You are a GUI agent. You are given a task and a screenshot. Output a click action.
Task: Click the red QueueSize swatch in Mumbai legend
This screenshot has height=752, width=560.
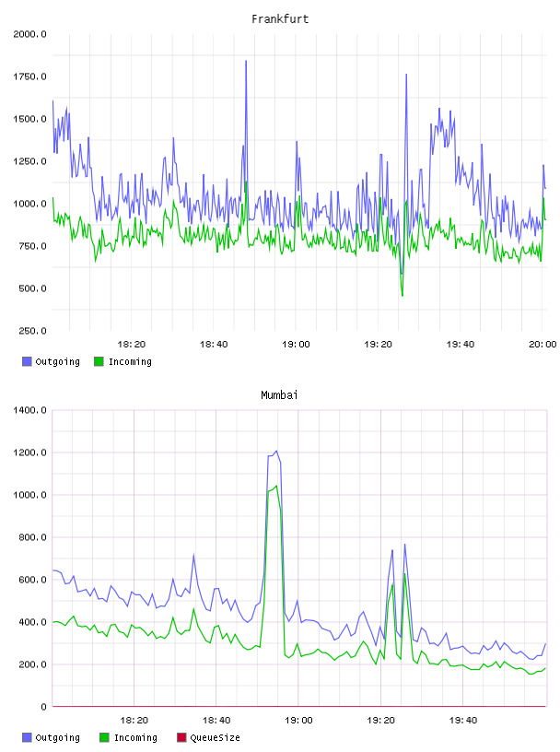181,737
